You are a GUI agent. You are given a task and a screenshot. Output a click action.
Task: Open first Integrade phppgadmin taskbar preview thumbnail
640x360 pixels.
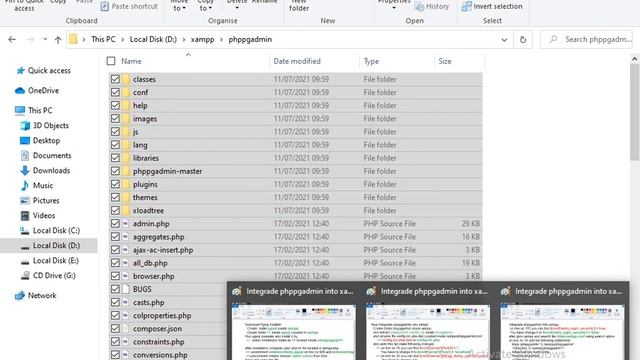click(x=294, y=332)
